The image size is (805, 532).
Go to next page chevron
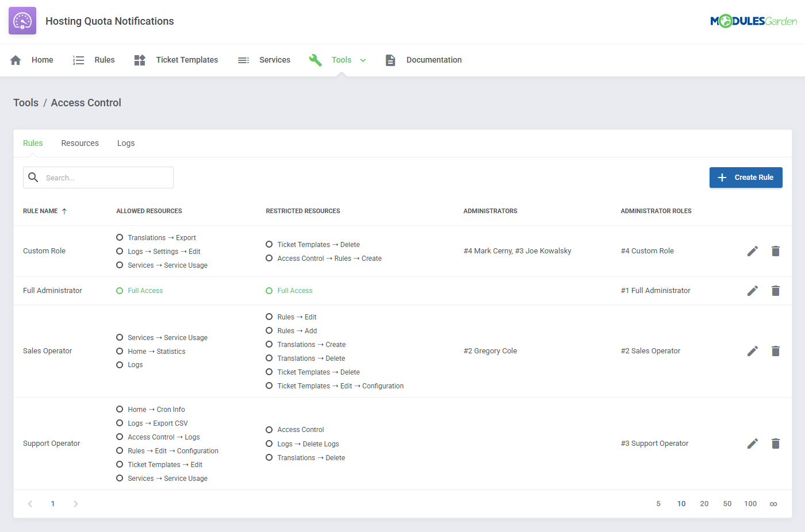click(75, 504)
